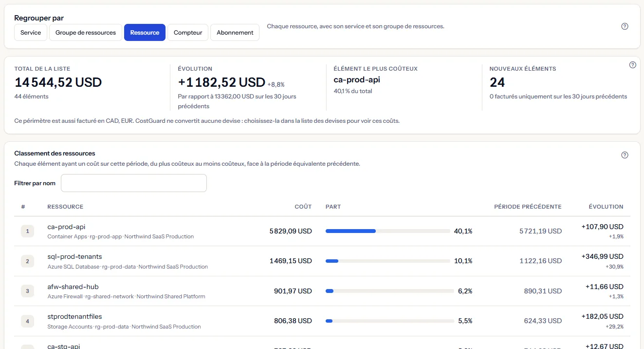Open the help icon in the totals summary card

633,65
